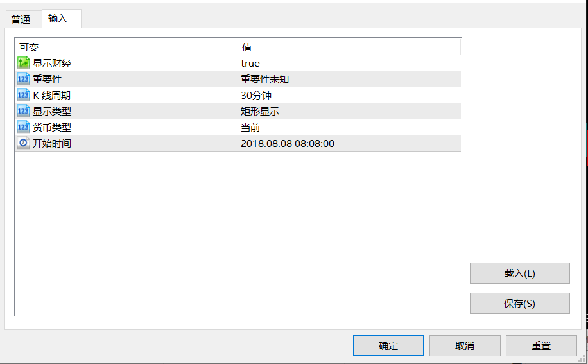Click 保存(S) to save settings
Image resolution: width=588 pixels, height=364 pixels.
(x=519, y=303)
